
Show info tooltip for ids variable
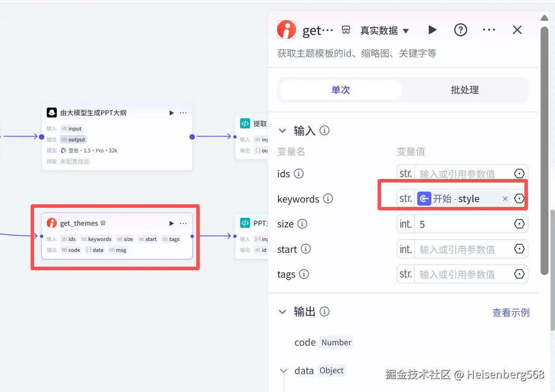point(299,174)
